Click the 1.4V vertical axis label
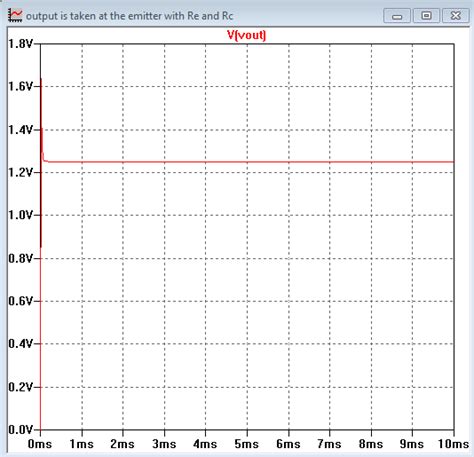Image resolution: width=474 pixels, height=457 pixels. coord(21,130)
